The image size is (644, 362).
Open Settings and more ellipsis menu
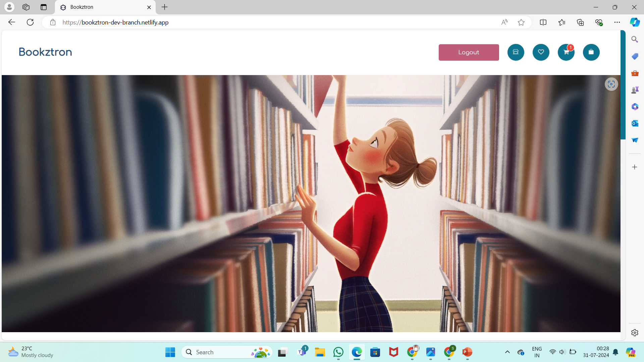click(617, 22)
